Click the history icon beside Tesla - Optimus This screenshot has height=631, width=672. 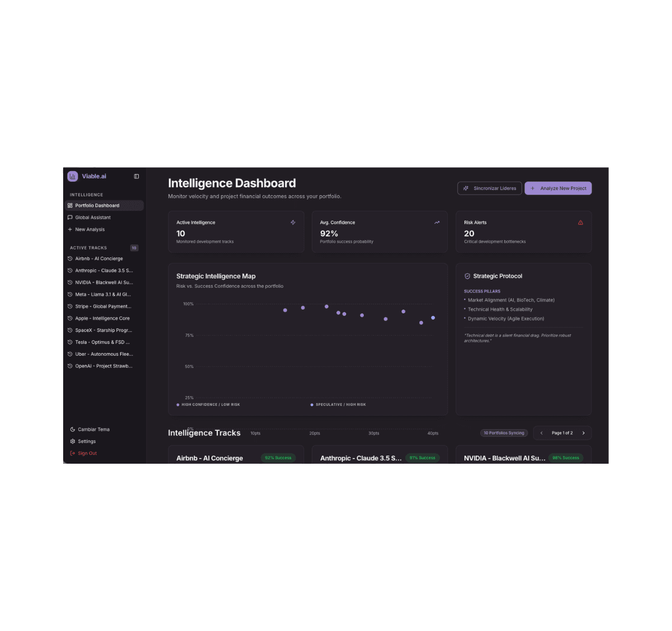point(70,342)
